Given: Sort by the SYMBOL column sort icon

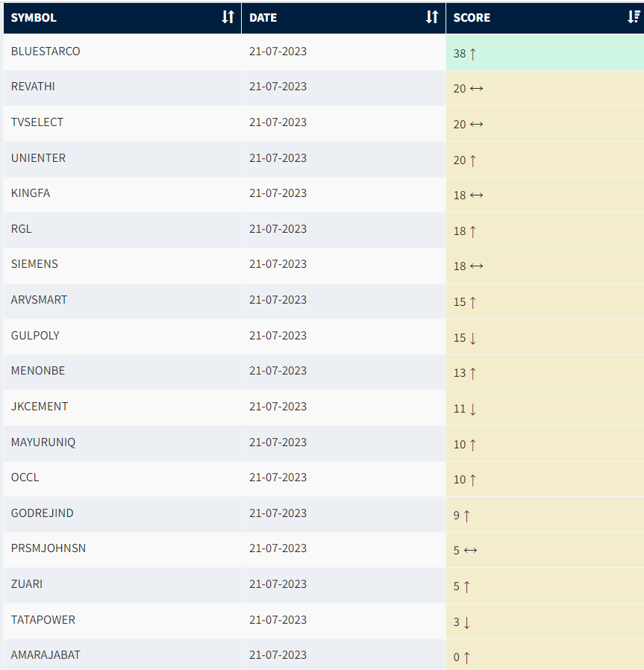Looking at the screenshot, I should click(x=228, y=17).
